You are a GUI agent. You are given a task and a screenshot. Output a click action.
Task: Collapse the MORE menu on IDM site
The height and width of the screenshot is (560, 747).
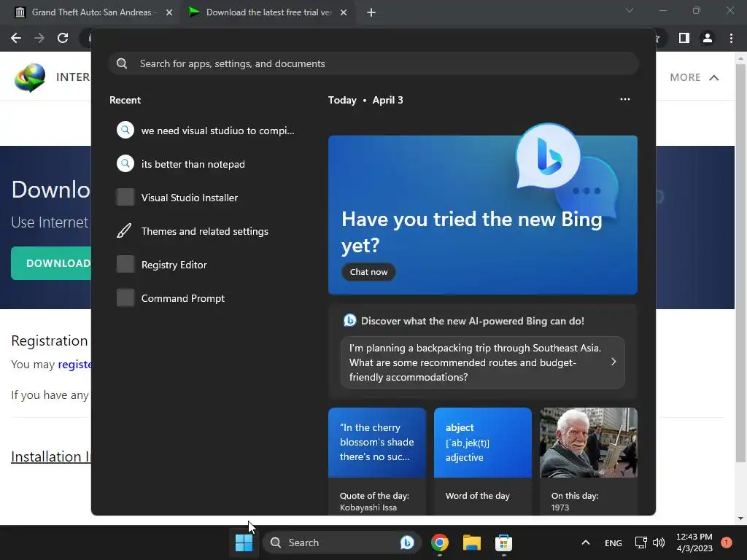tap(694, 77)
